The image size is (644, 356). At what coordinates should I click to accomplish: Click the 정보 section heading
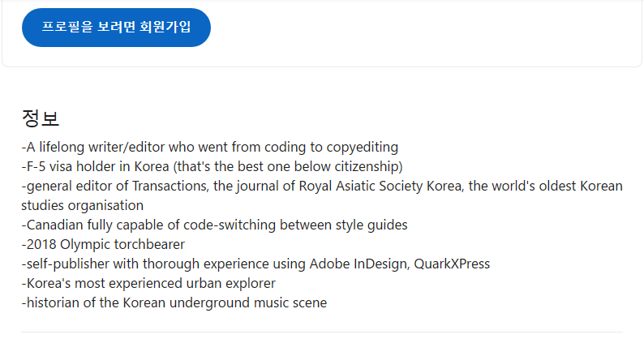point(41,118)
